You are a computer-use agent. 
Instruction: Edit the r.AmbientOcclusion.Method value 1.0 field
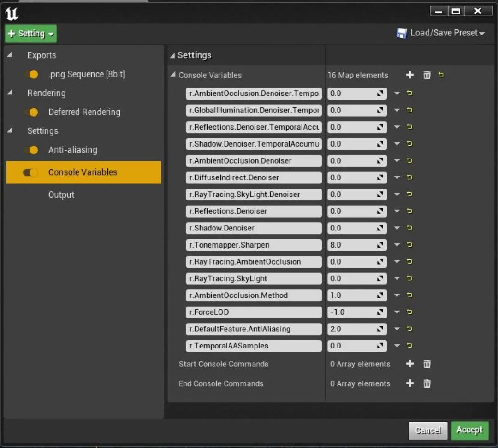357,295
